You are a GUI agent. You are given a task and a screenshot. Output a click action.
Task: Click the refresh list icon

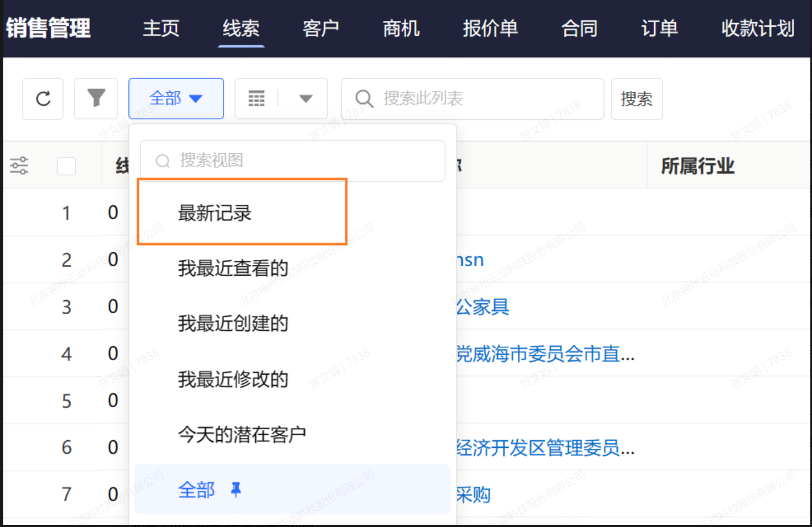43,99
